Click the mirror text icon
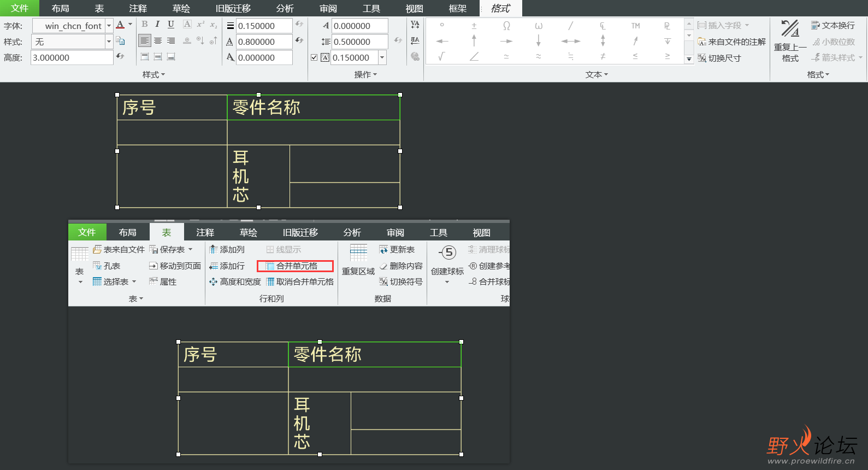 [415, 40]
